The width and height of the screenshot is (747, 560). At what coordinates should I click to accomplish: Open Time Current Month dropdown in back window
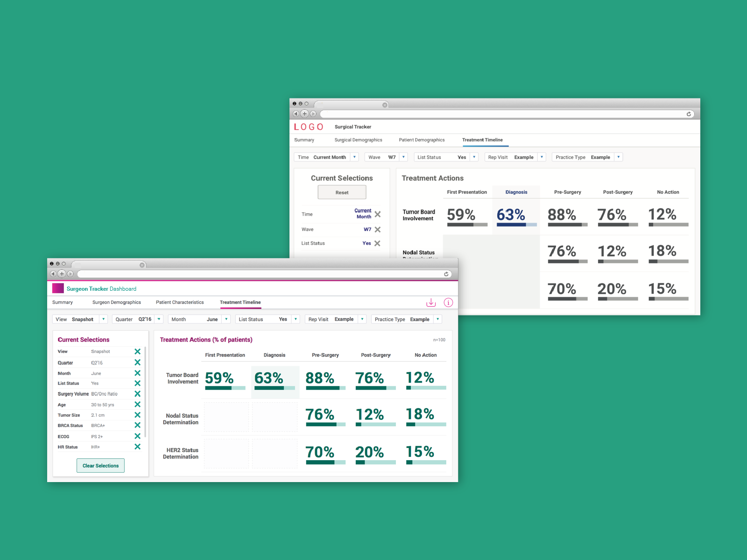[x=354, y=157]
